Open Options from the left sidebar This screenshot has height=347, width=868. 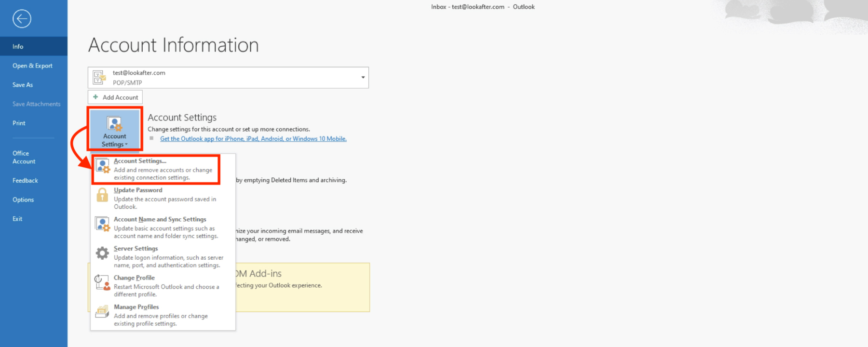(x=23, y=200)
